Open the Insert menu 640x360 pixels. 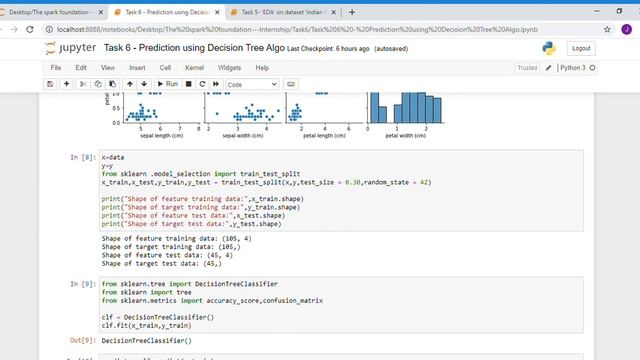[137, 68]
